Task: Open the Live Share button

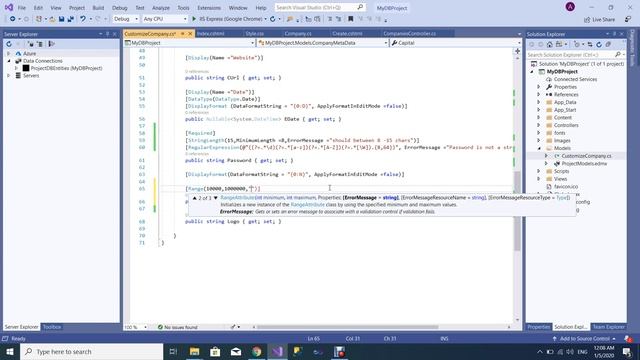Action: point(599,20)
